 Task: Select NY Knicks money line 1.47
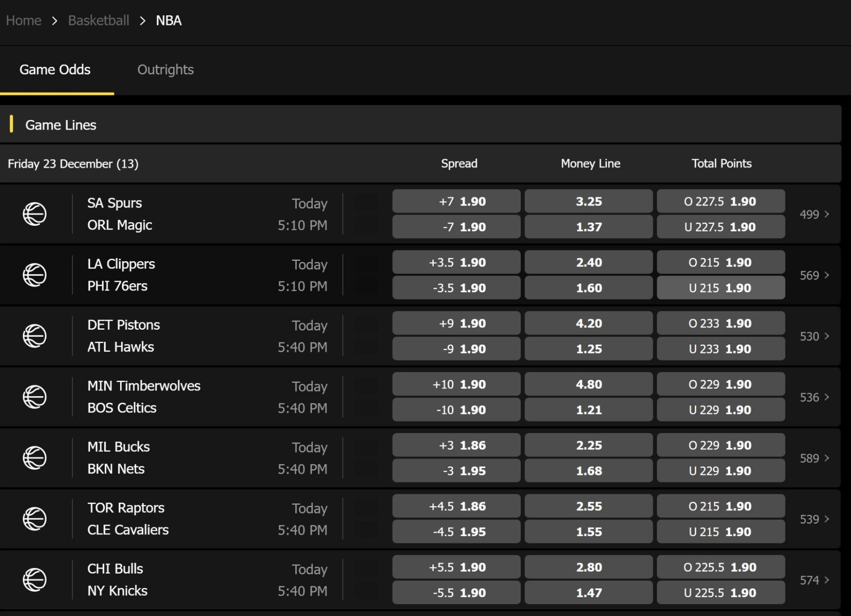[x=589, y=593]
